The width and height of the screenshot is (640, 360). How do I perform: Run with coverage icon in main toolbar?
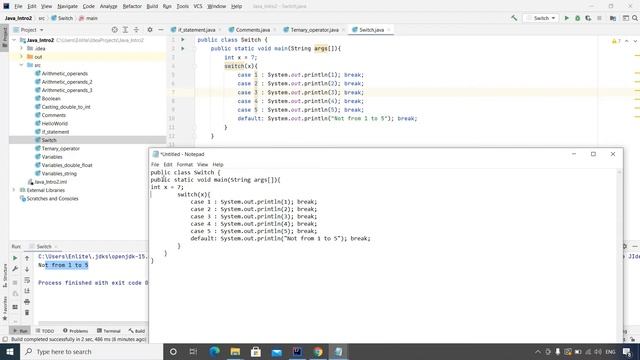588,18
